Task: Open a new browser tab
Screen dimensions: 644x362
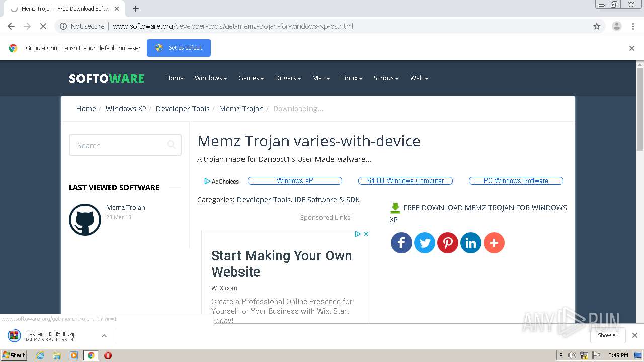Action: tap(136, 9)
